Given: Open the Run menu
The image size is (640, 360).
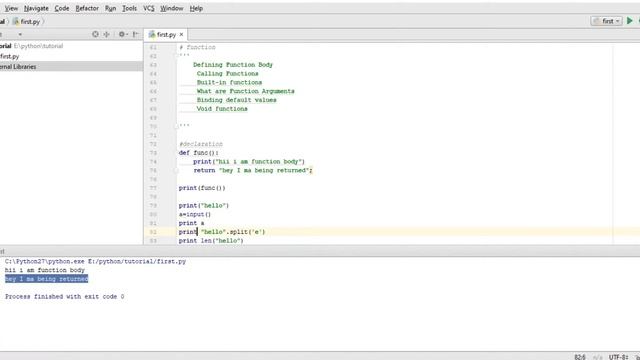Looking at the screenshot, I should click(x=110, y=8).
